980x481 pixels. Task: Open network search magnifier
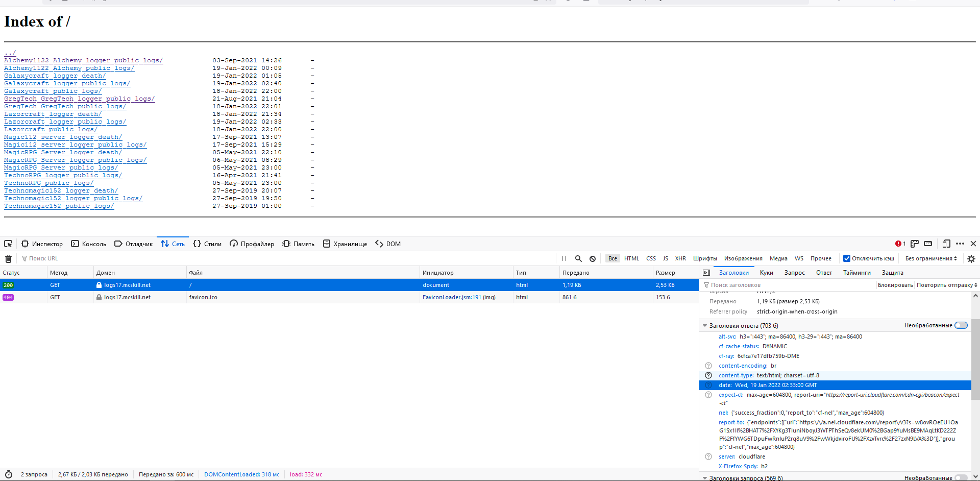click(578, 258)
